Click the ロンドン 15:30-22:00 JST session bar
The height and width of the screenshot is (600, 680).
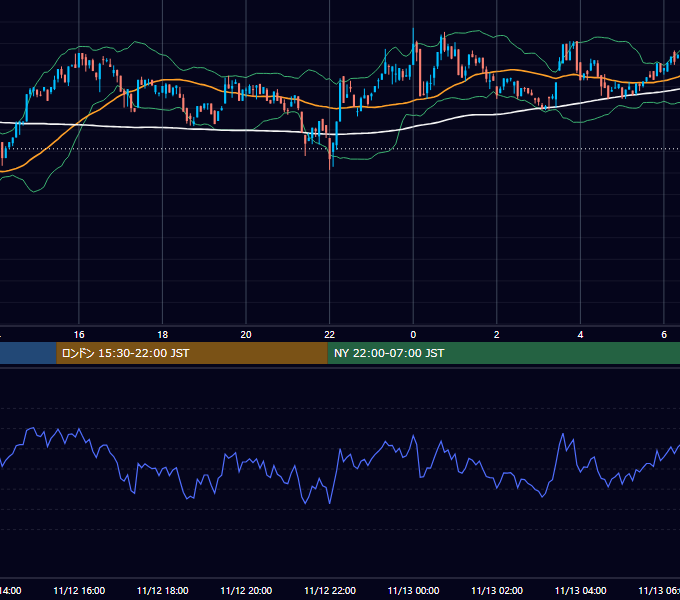[192, 353]
